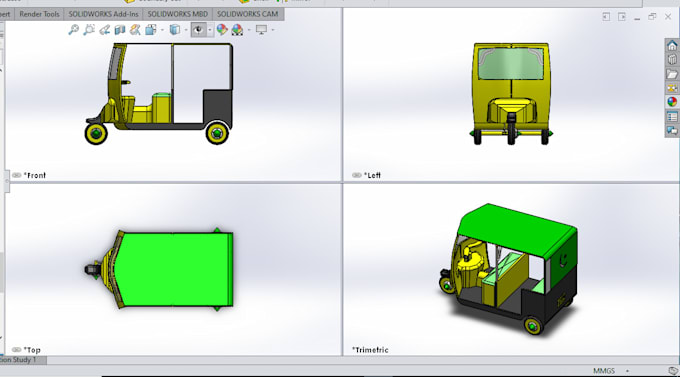Open the File Explorer folder pane
This screenshot has width=680, height=377.
coord(672,74)
